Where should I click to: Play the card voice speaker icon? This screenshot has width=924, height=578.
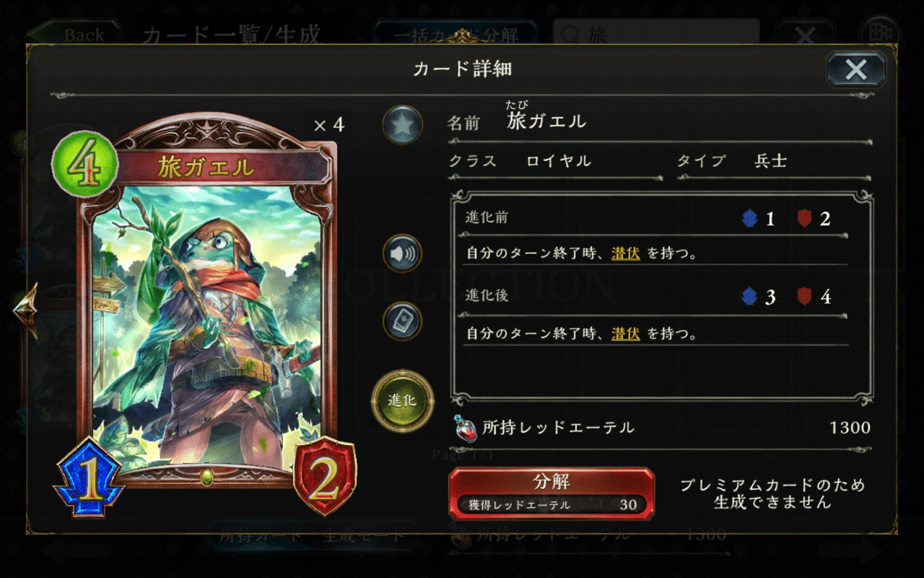tap(402, 254)
